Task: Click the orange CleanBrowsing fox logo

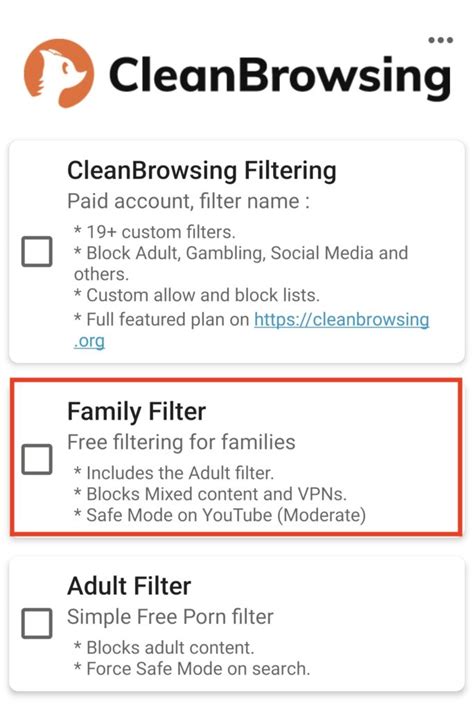Action: (59, 73)
